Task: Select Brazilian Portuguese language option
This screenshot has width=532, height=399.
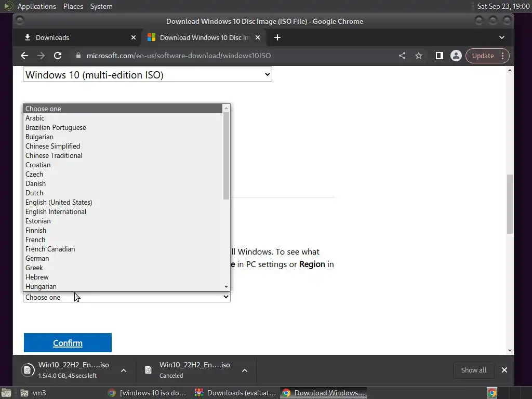Action: (x=124, y=128)
